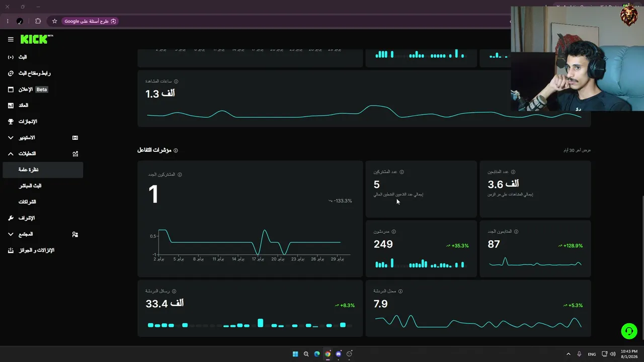Click the browser profile avatar icon
This screenshot has height=362, width=644.
pos(20,21)
